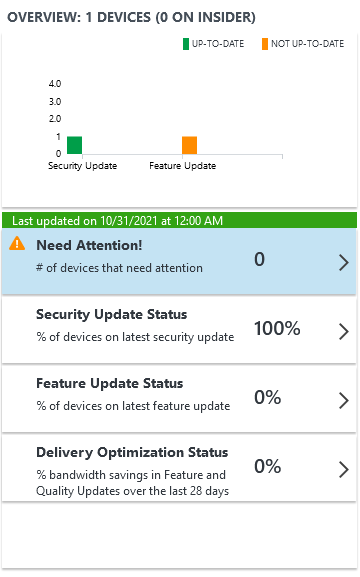Open Delivery Optimization Status chevron
The width and height of the screenshot is (360, 577).
343,470
